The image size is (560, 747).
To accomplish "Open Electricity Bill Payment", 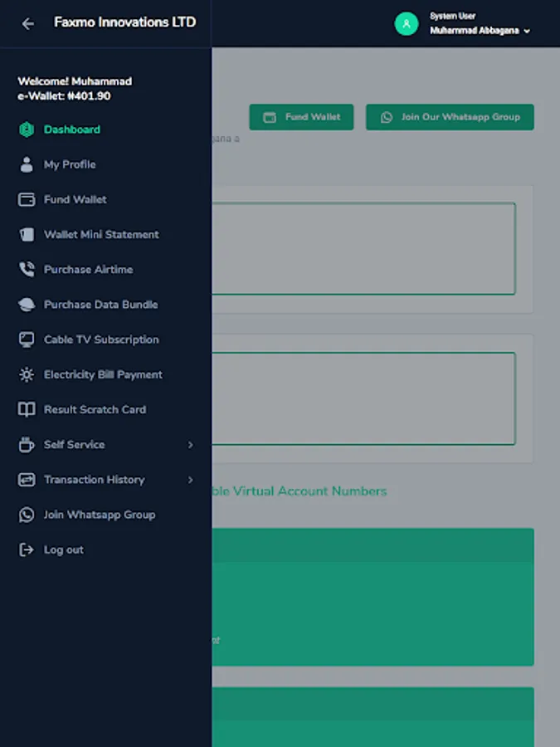I will 105,374.
